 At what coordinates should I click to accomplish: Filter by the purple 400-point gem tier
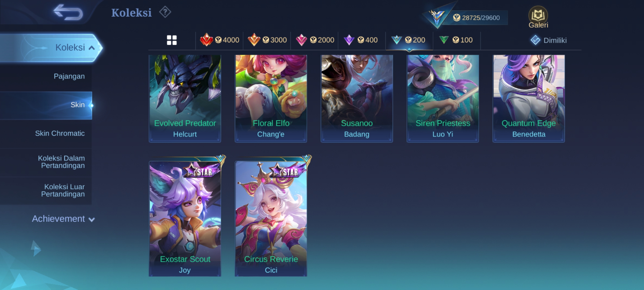361,40
